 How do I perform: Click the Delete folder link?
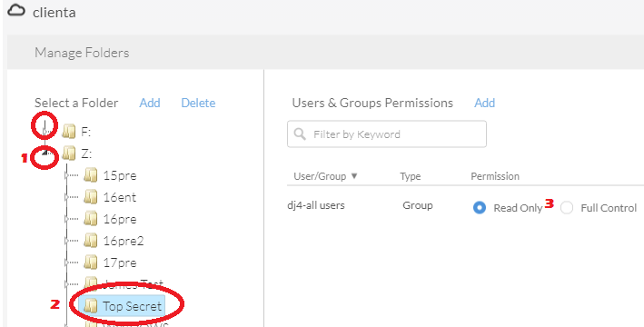pos(198,103)
